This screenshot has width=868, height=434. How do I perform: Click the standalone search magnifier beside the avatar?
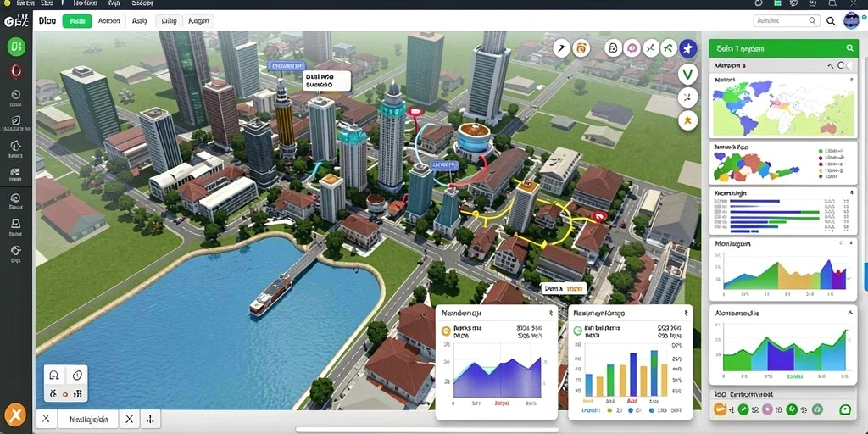(831, 21)
